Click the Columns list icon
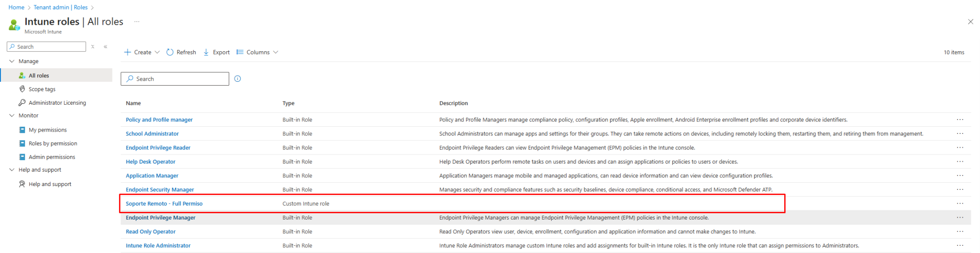The width and height of the screenshot is (980, 253). [x=240, y=52]
